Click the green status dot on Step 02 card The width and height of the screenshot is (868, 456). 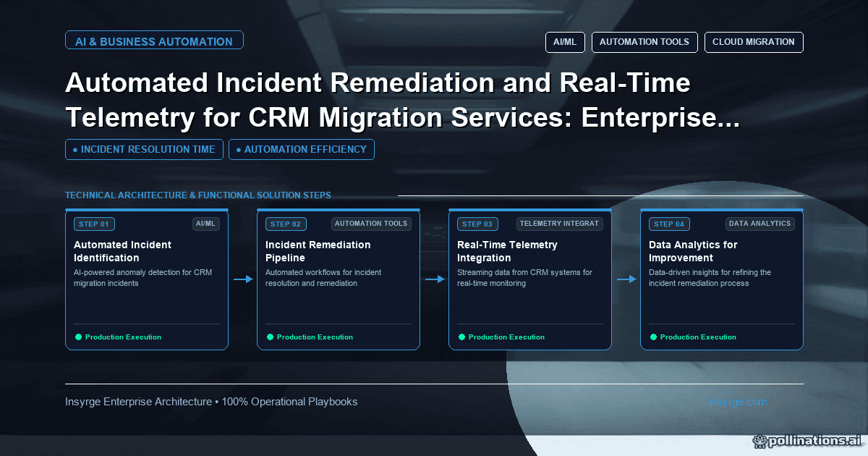[270, 337]
